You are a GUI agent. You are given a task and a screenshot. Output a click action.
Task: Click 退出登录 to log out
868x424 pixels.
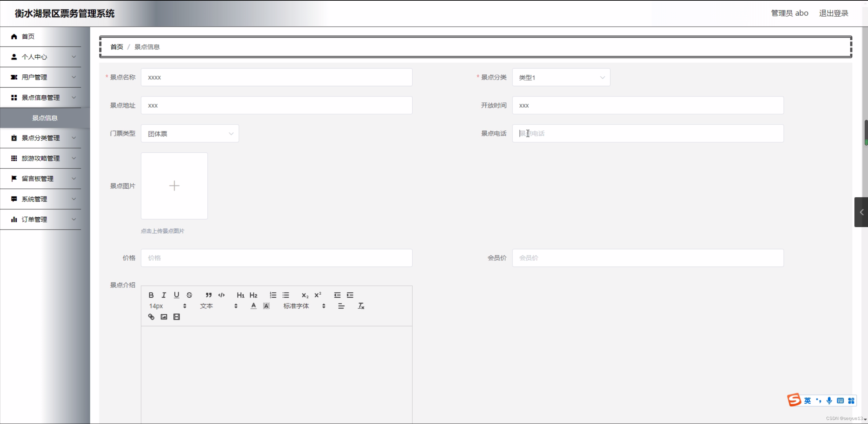pyautogui.click(x=833, y=13)
